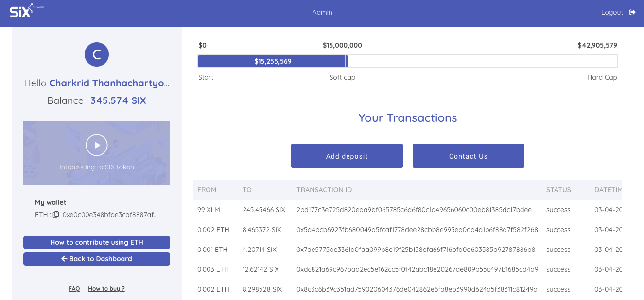Click the soft cap marker on progress bar
The width and height of the screenshot is (644, 300).
346,61
